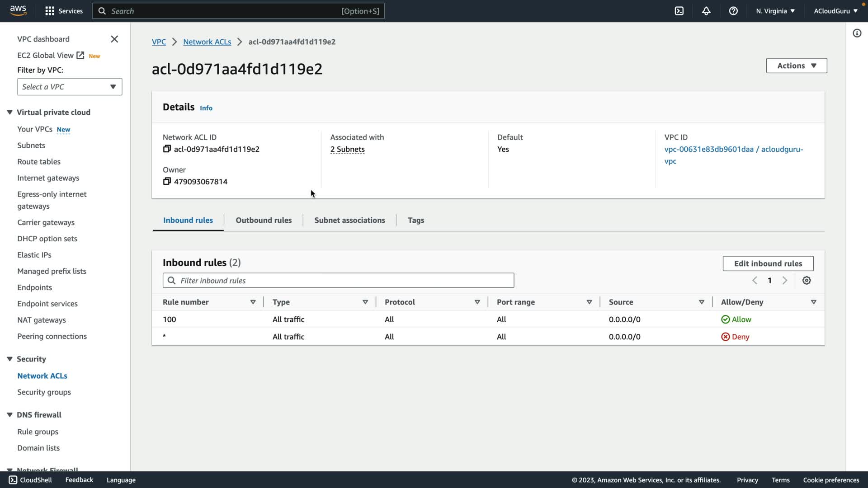868x488 pixels.
Task: Click Edit inbound rules button
Action: point(768,263)
